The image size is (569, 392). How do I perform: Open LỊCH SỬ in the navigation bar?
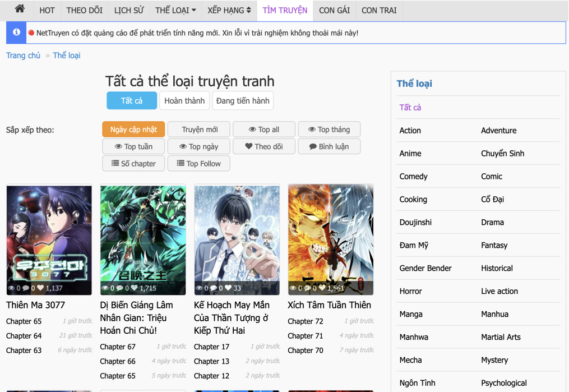coord(129,11)
